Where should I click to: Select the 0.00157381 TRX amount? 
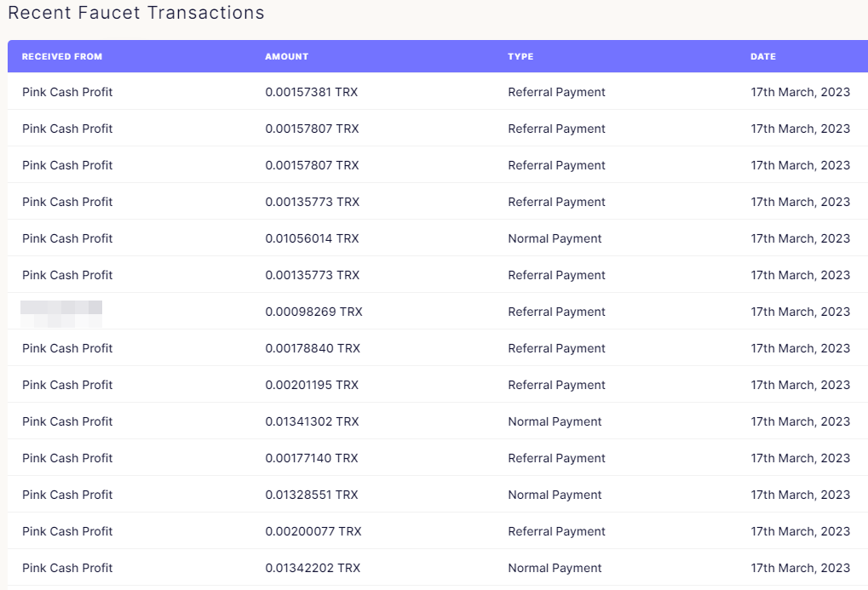(312, 92)
